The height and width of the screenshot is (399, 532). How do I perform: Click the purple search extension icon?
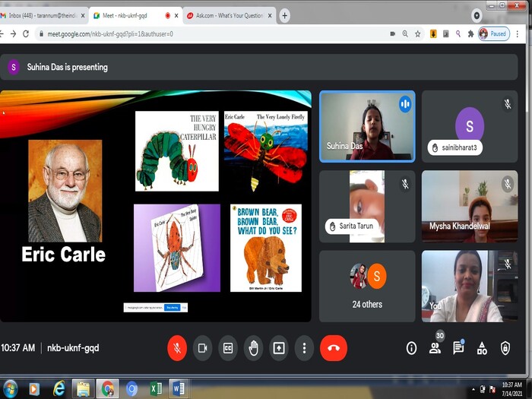[458, 34]
